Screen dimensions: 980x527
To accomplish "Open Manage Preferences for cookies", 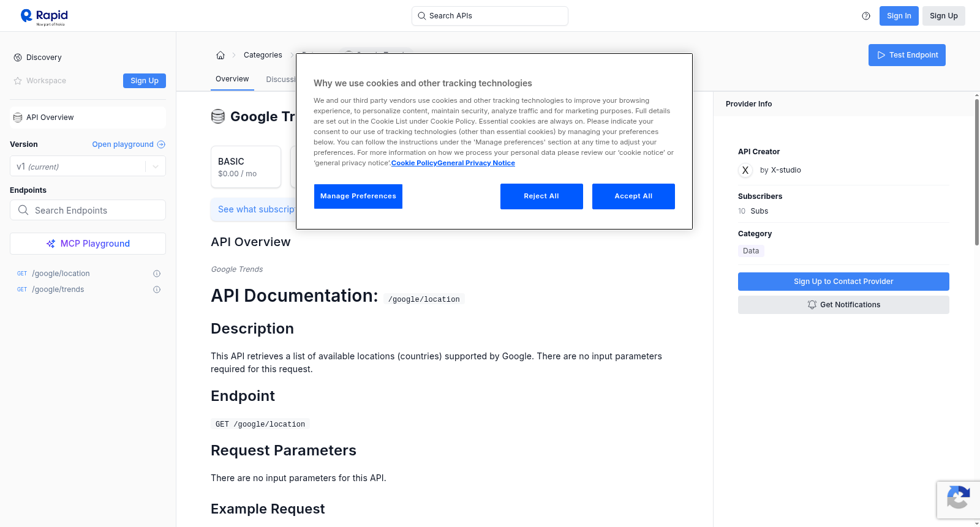I will pyautogui.click(x=358, y=196).
